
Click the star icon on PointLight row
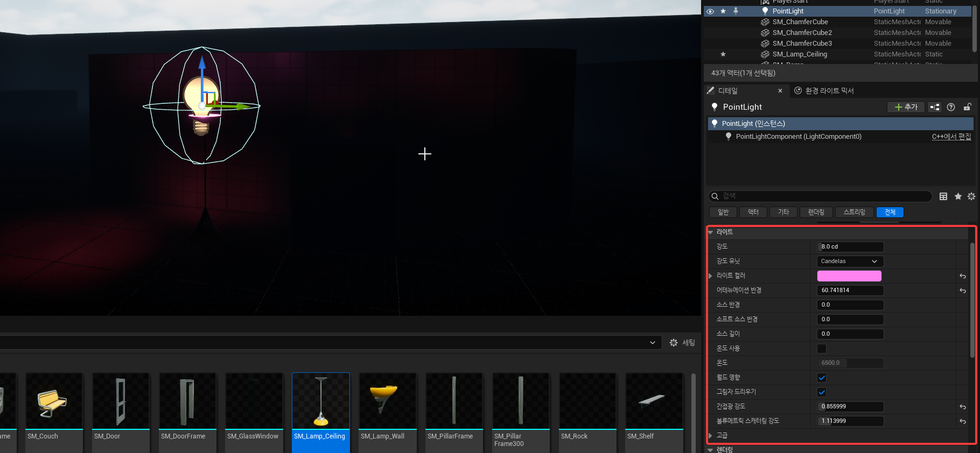[723, 11]
